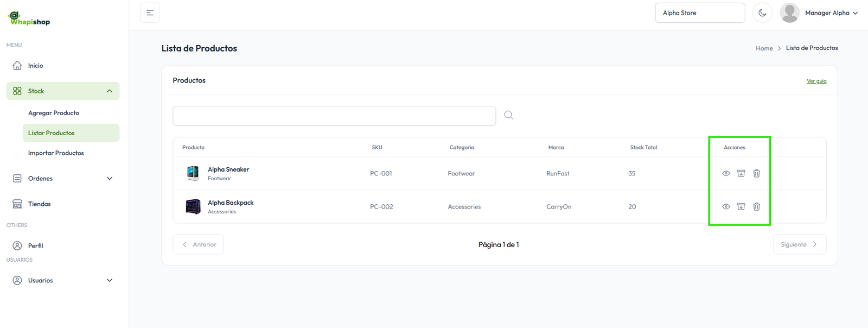Click the Siguiente pagination button
Viewport: 868px width, 328px height.
point(799,245)
